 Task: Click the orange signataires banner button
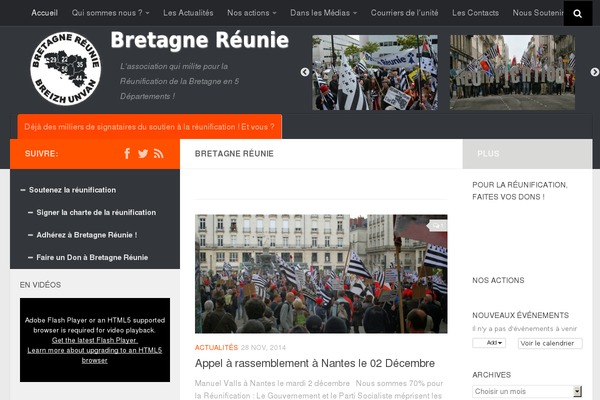pos(150,127)
